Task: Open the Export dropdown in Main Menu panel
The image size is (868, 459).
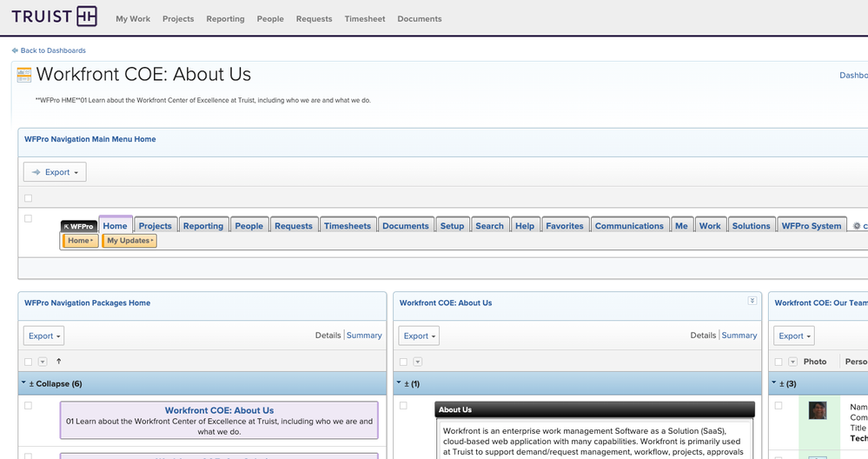Action: click(x=55, y=172)
